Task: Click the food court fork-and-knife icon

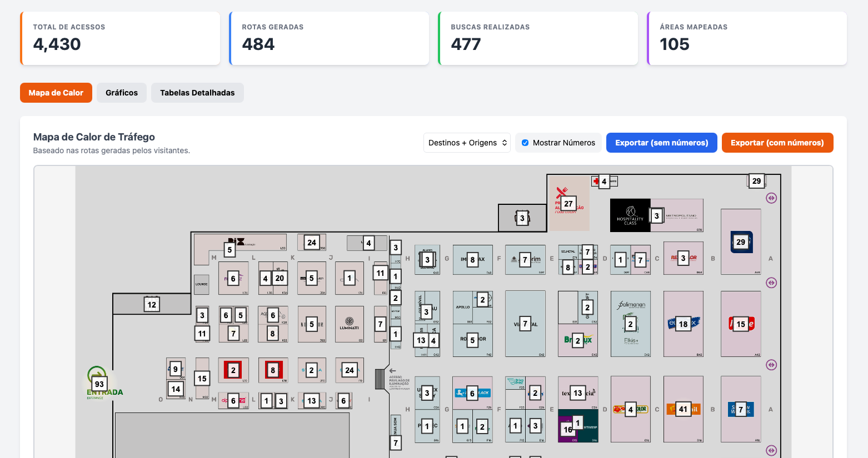Action: point(561,193)
